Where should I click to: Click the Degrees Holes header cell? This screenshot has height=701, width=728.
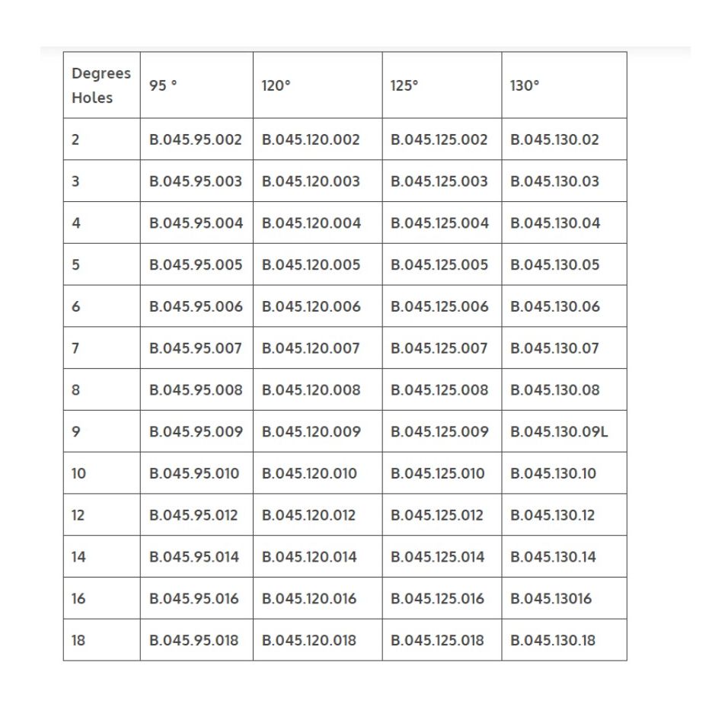click(x=101, y=85)
